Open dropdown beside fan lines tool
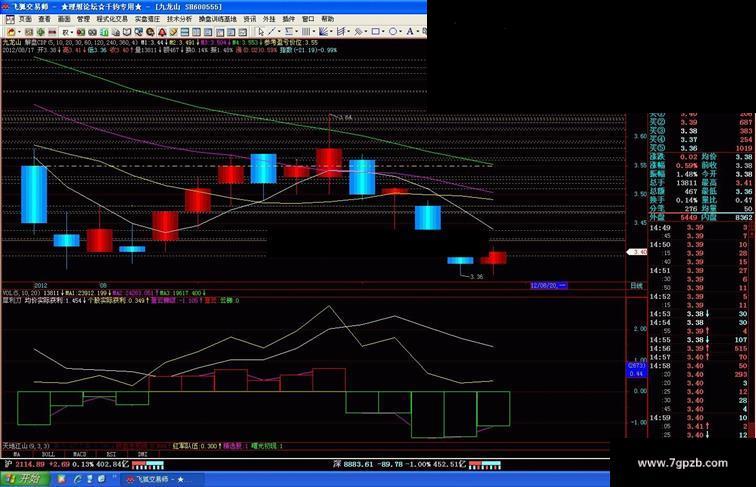 331,32
